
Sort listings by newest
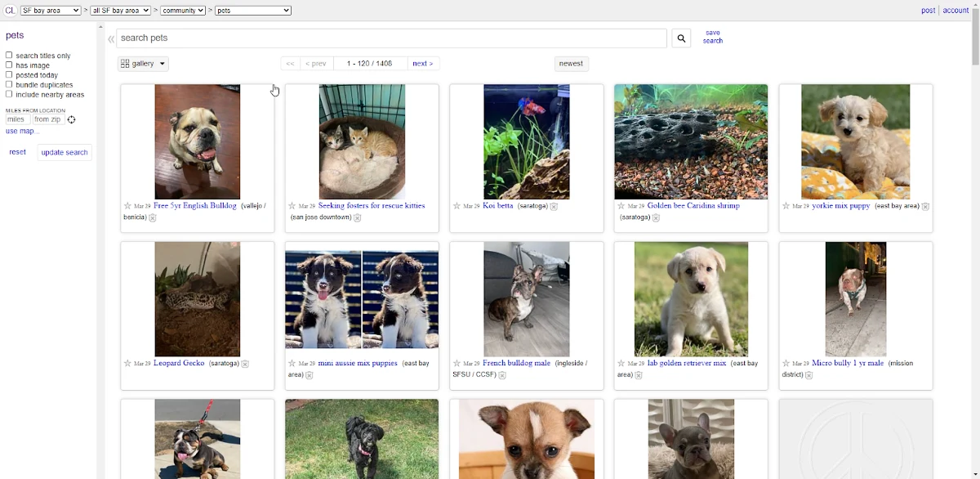[x=571, y=64]
